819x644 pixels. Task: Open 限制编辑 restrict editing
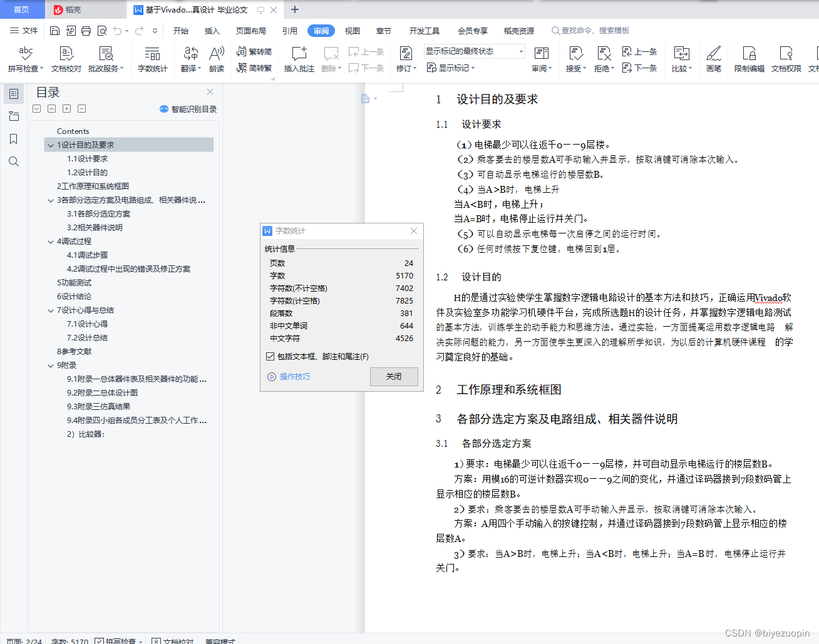(749, 59)
